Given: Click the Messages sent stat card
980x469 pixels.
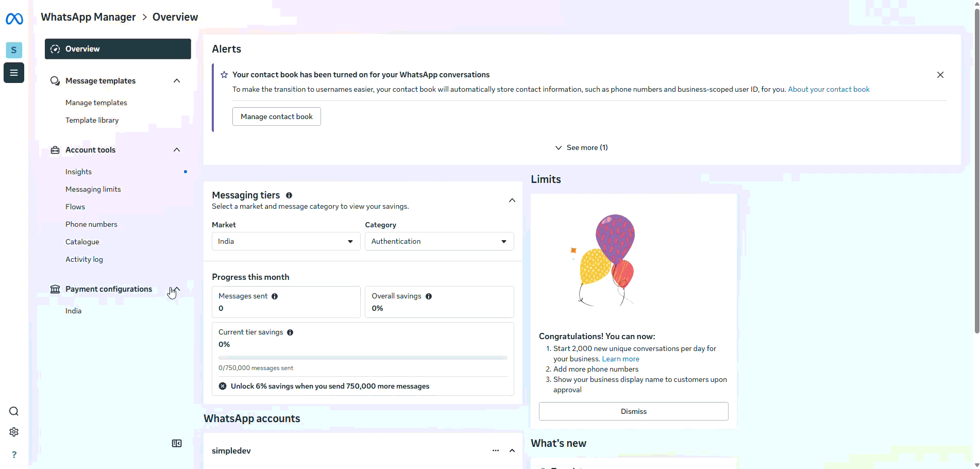Looking at the screenshot, I should click(286, 302).
